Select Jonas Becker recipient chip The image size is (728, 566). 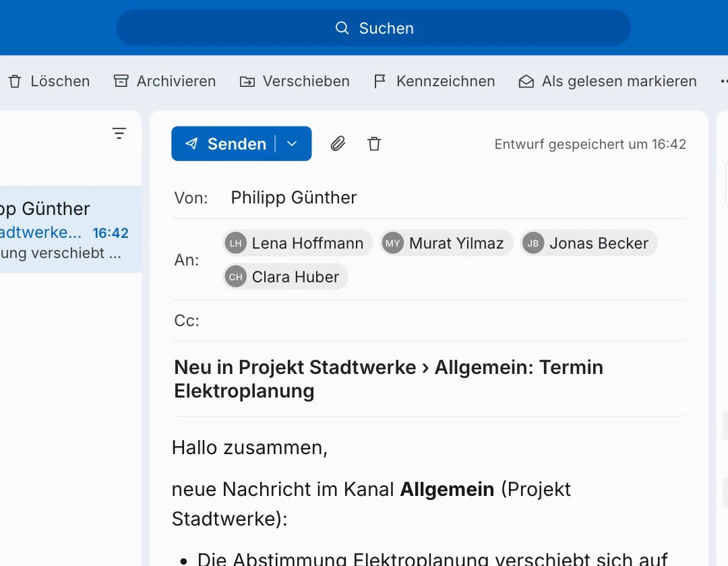[x=588, y=243]
